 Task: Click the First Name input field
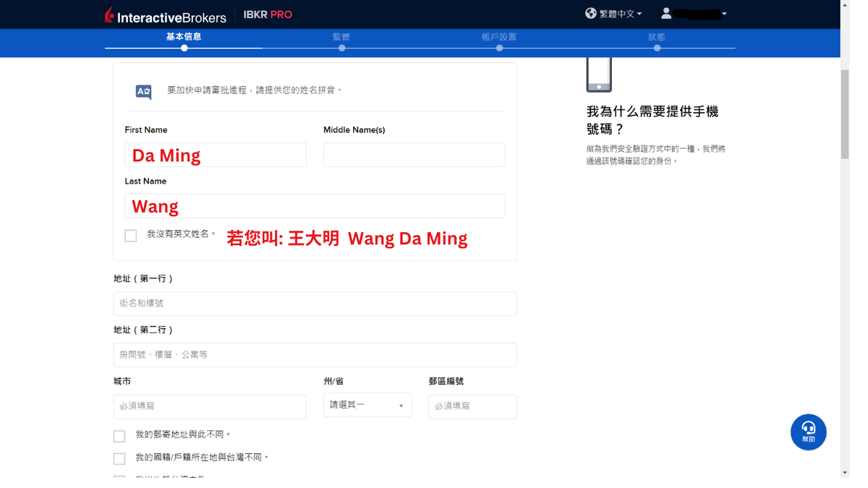(215, 154)
